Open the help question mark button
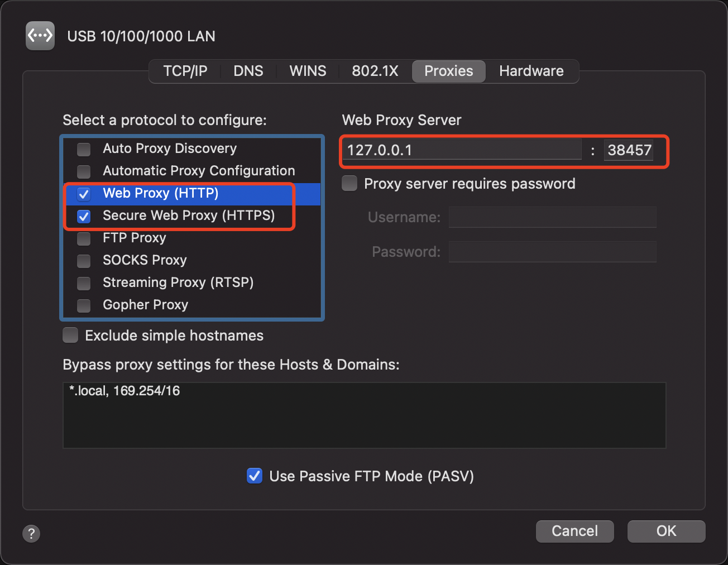This screenshot has width=728, height=565. pyautogui.click(x=31, y=533)
